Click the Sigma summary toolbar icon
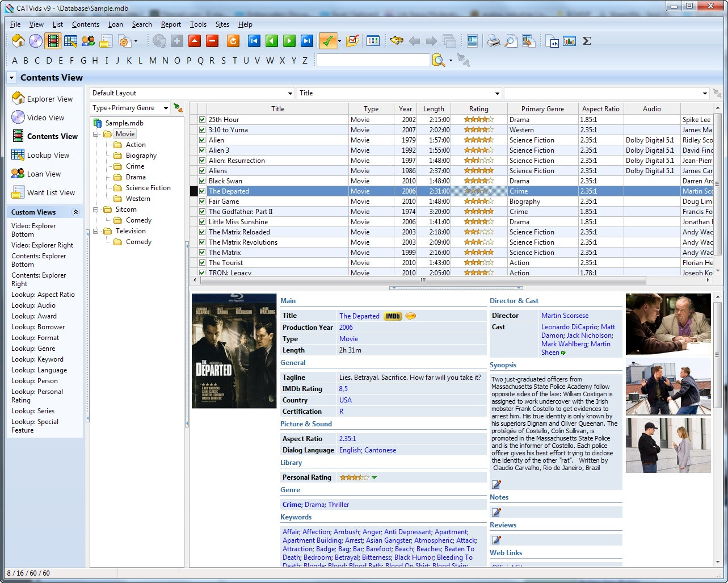 click(x=587, y=41)
